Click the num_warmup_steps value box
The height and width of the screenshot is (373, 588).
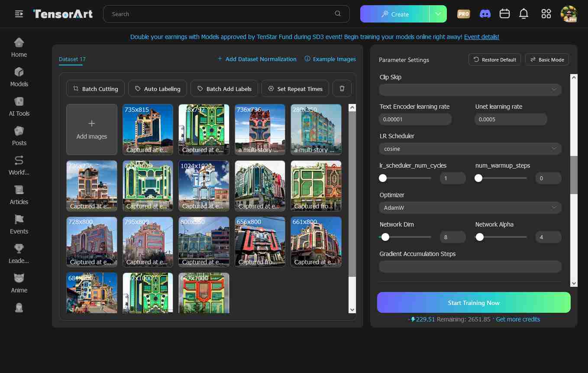pyautogui.click(x=548, y=178)
